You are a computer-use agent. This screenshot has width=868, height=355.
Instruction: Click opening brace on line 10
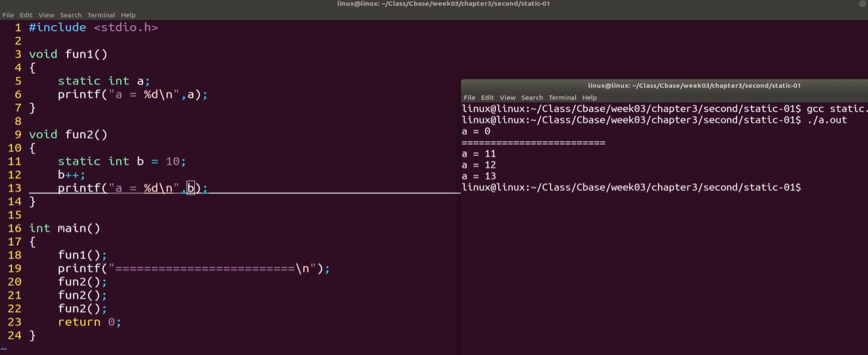(32, 148)
